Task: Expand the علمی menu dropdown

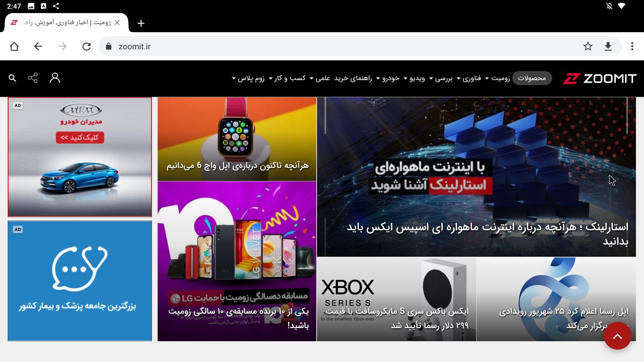Action: pyautogui.click(x=320, y=78)
